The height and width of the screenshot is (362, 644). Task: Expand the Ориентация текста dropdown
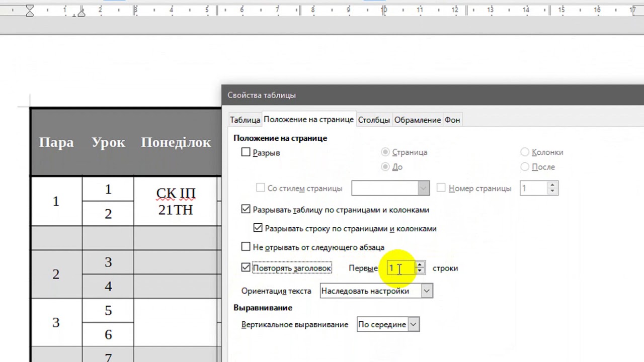(376, 291)
